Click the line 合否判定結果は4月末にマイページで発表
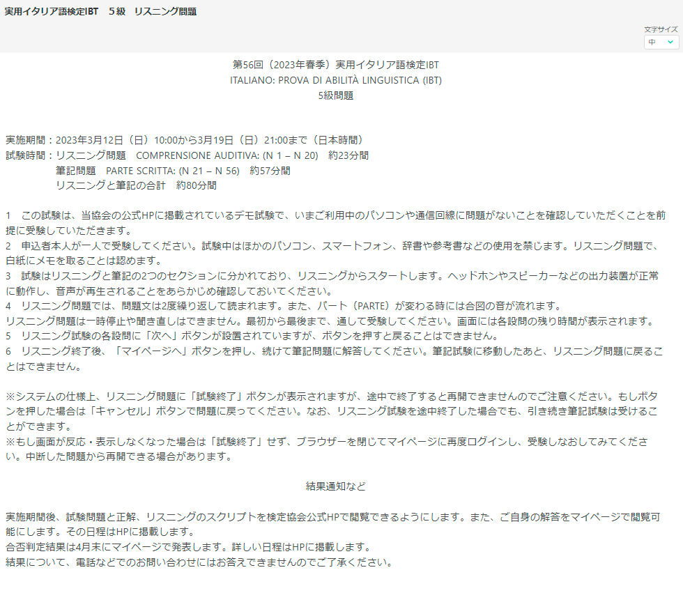The height and width of the screenshot is (616, 683). point(189,547)
